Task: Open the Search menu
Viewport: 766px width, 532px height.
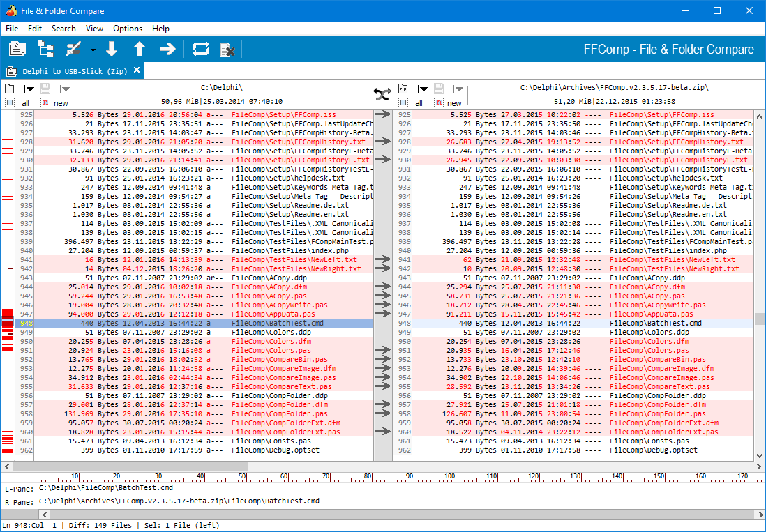Action: (x=63, y=29)
